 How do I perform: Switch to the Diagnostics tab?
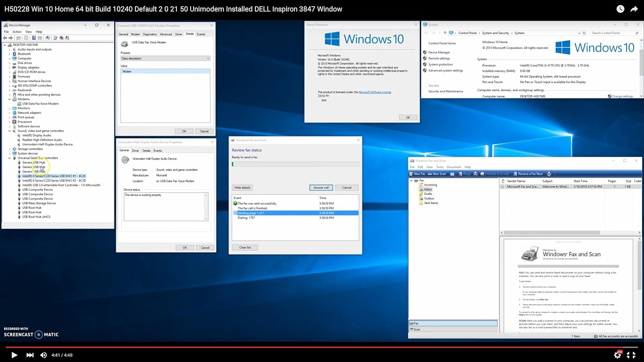(x=150, y=34)
